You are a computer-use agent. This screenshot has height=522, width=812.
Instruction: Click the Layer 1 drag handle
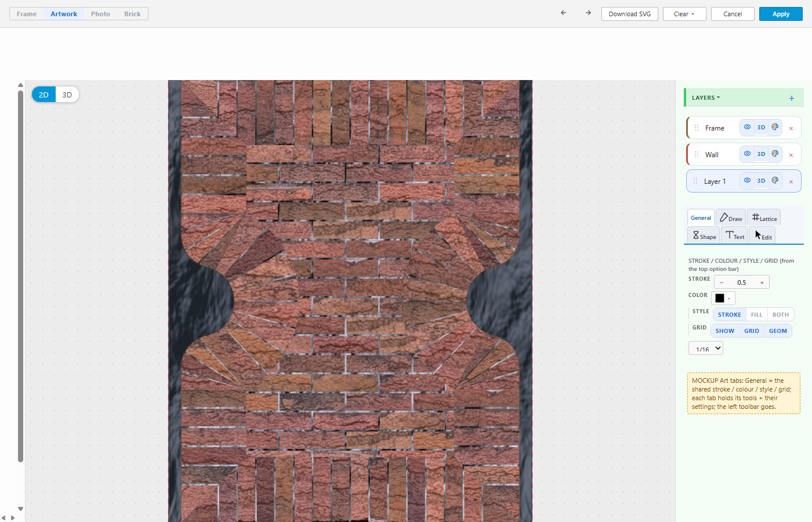[695, 181]
